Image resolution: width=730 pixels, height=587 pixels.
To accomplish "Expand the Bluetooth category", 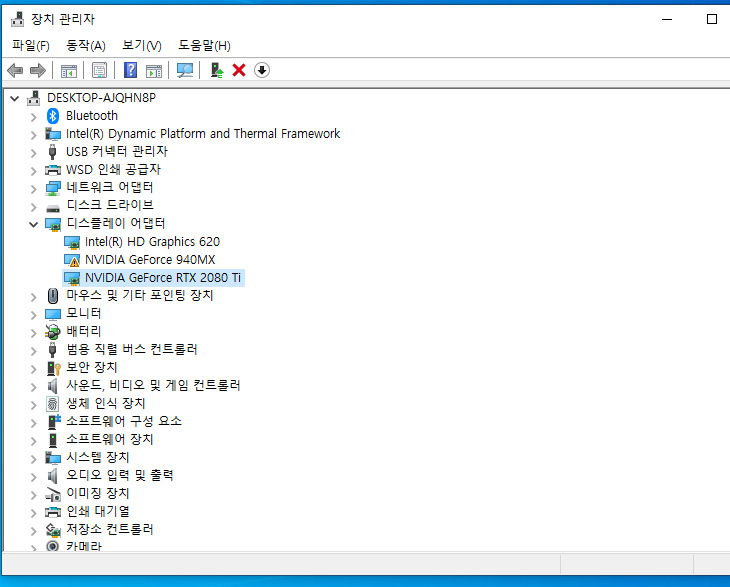I will point(33,117).
